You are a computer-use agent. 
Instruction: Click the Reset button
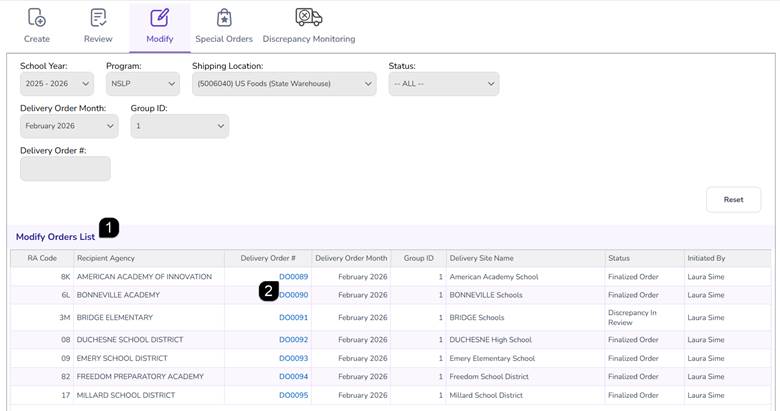click(733, 200)
